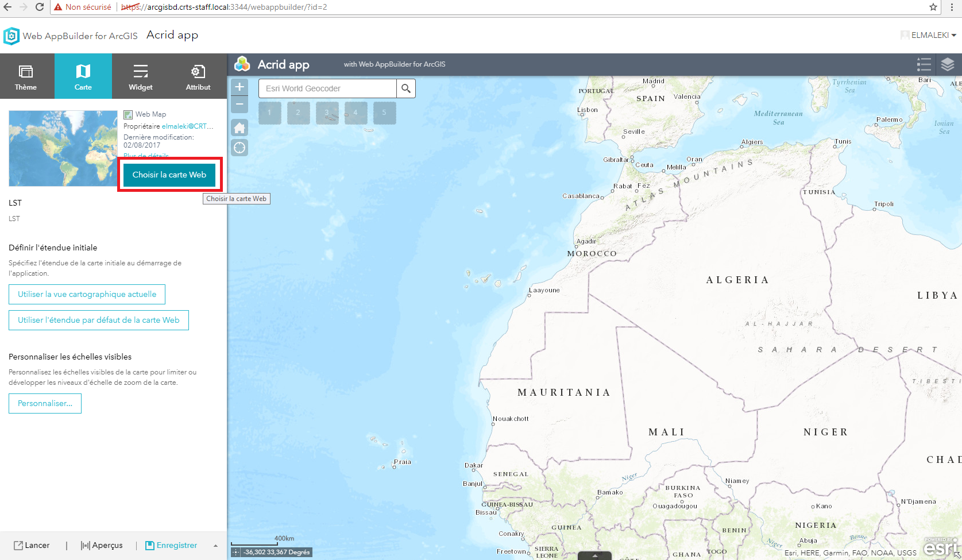
Task: Click the web map world thumbnail
Action: tap(63, 148)
